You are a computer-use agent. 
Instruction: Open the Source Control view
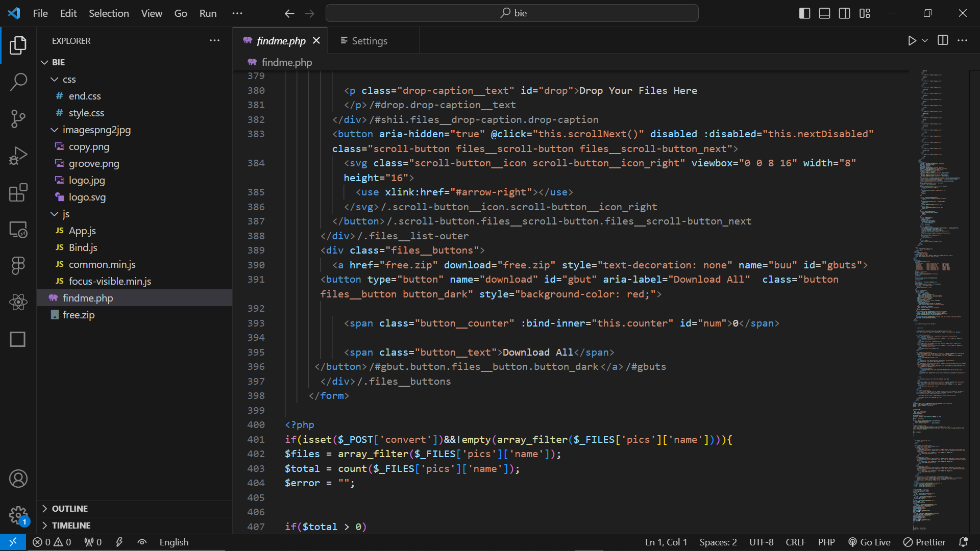click(18, 118)
